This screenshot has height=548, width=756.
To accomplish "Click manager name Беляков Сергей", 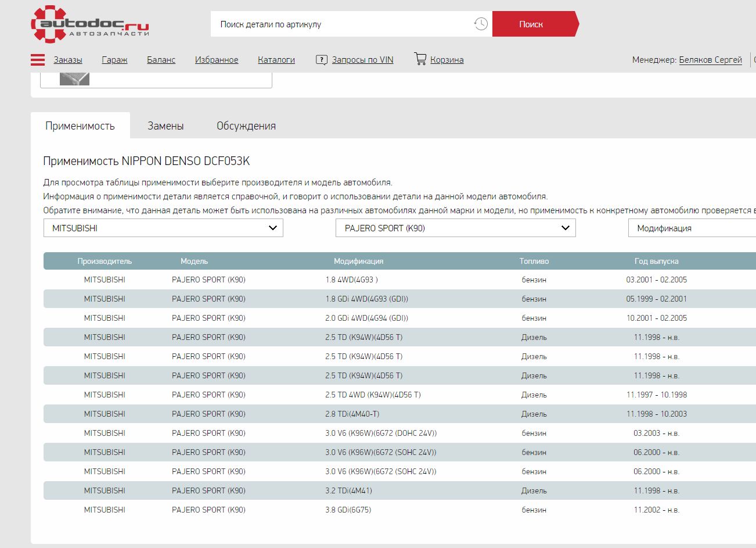I will (710, 60).
